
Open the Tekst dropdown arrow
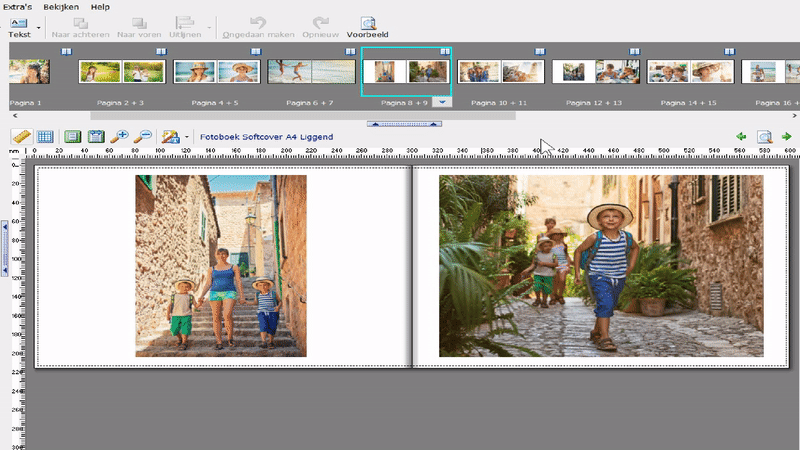coord(38,26)
